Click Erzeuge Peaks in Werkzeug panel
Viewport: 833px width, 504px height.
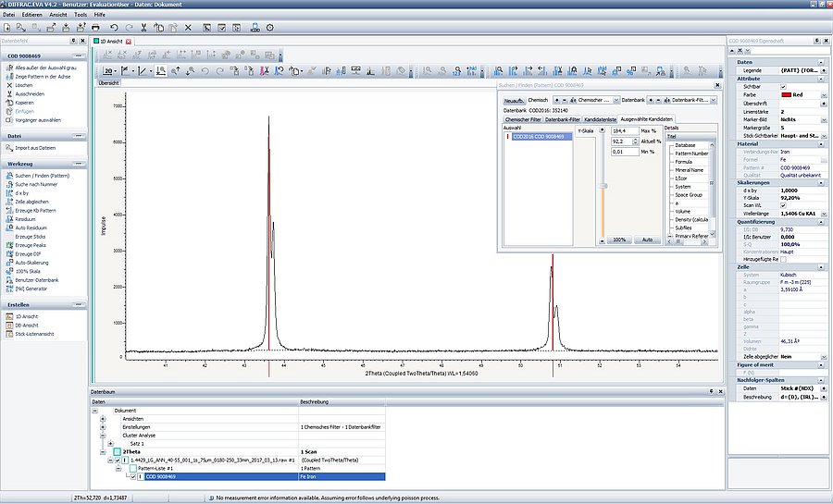tap(30, 245)
